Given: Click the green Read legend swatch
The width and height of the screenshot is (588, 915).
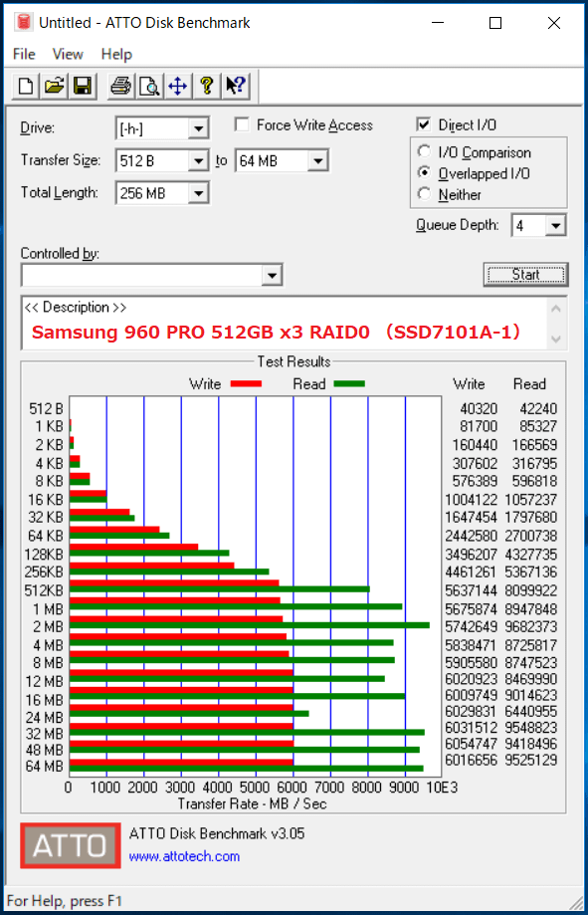Looking at the screenshot, I should click(349, 384).
